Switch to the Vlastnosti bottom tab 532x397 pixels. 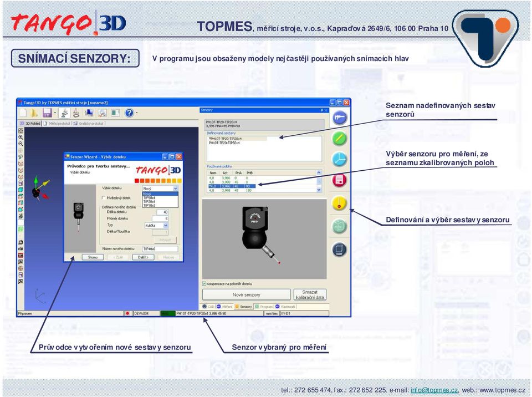pos(285,306)
